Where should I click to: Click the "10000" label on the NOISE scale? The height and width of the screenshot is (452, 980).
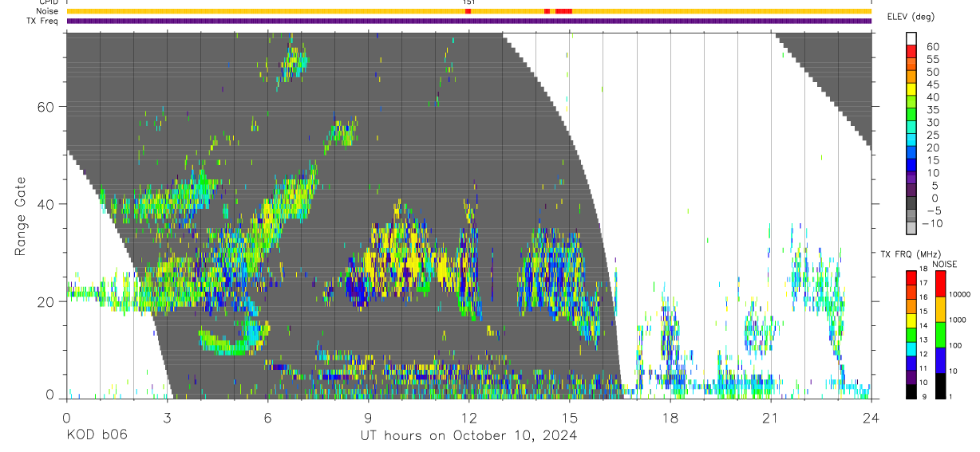[960, 294]
